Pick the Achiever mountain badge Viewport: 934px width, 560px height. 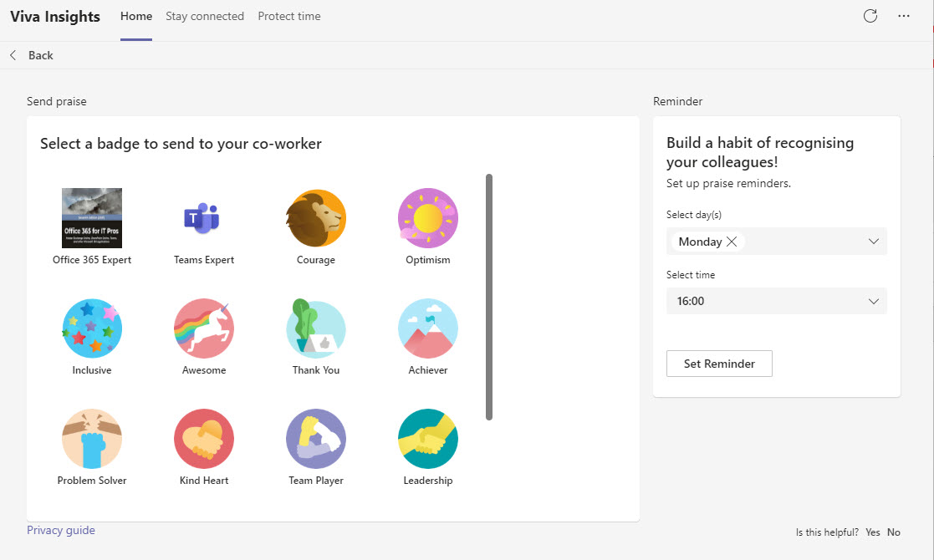click(428, 328)
